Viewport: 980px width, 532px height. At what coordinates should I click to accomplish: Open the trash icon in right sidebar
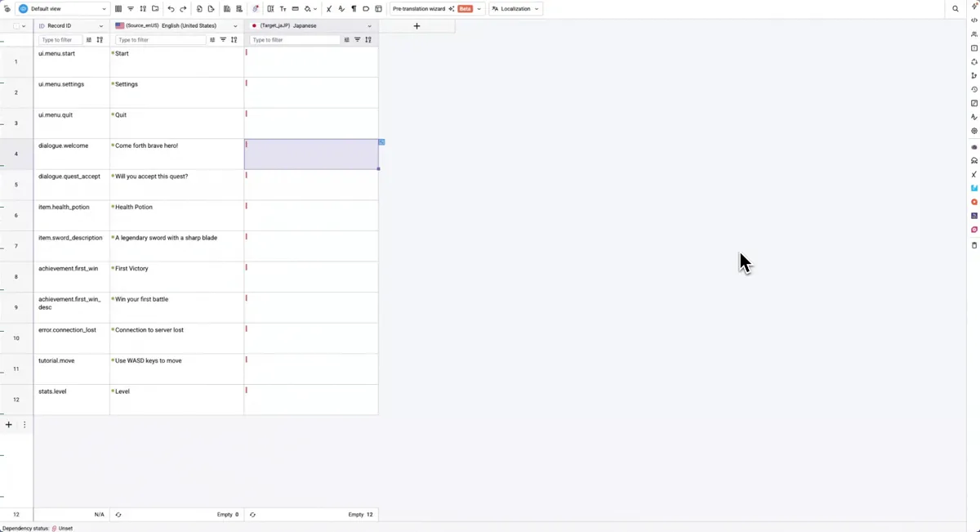[x=974, y=245]
